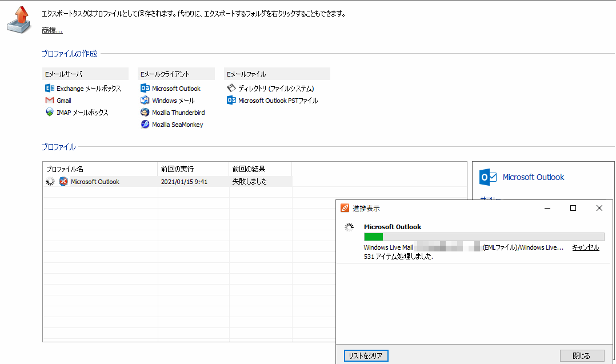616x364 pixels.
Task: Create a Microsoft Outlook client profile
Action: [x=176, y=89]
